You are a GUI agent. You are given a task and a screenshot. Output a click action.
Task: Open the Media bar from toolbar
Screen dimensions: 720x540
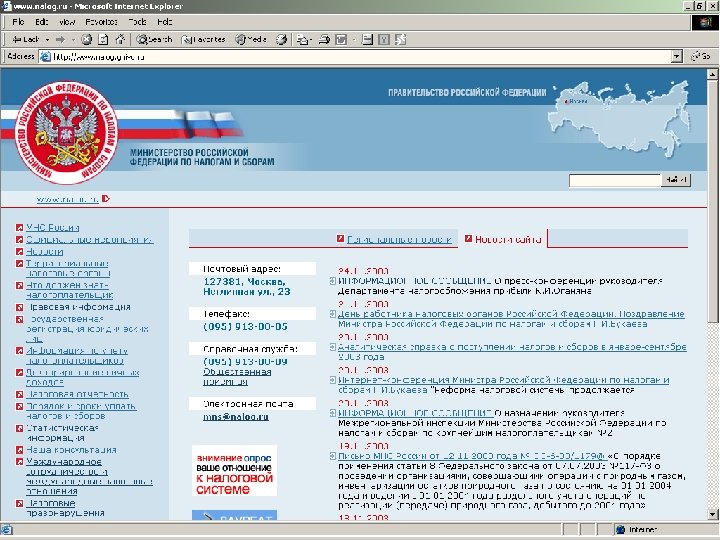pyautogui.click(x=251, y=39)
